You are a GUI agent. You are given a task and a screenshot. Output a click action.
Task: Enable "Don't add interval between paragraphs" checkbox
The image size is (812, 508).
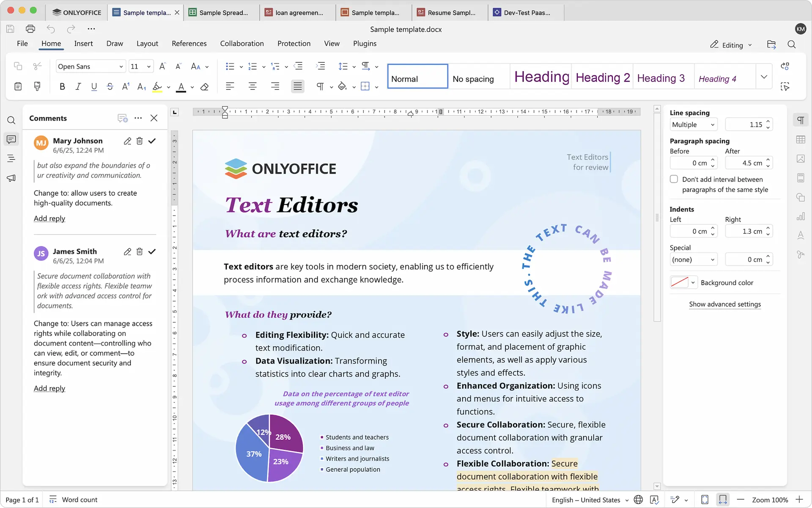674,179
